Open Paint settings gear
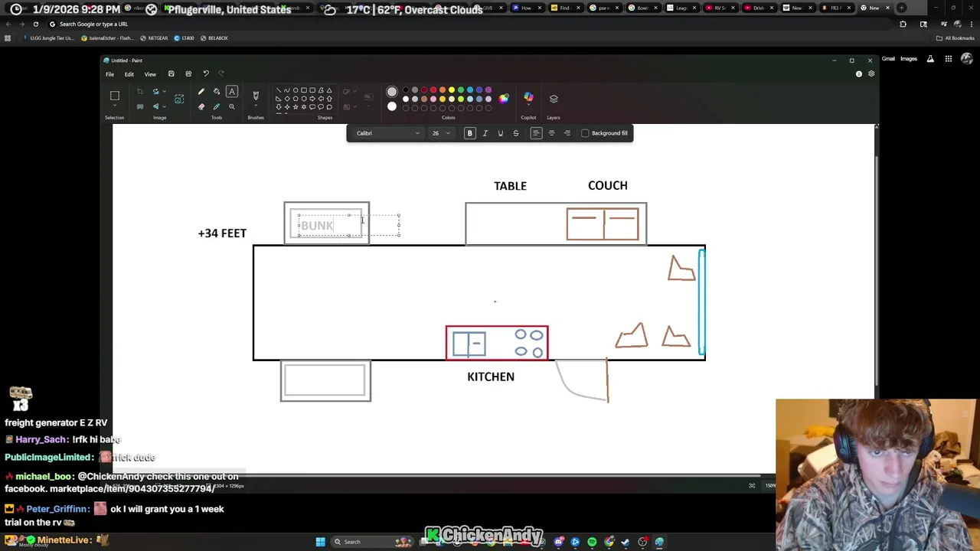980x551 pixels. [x=871, y=74]
